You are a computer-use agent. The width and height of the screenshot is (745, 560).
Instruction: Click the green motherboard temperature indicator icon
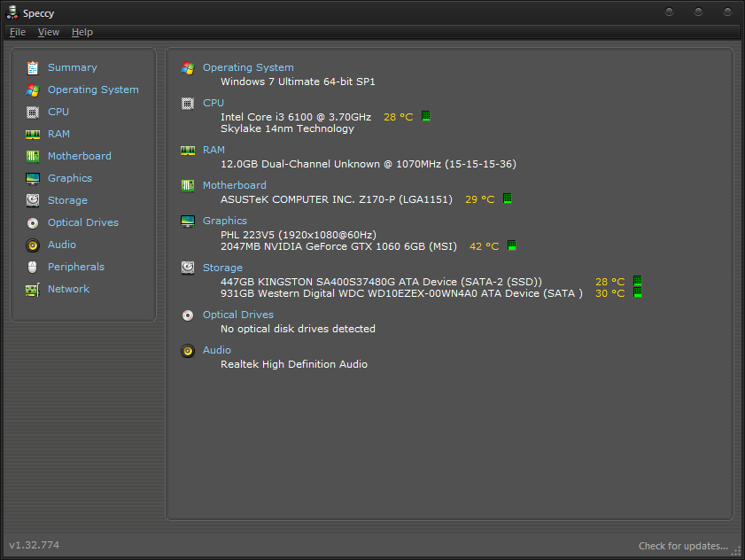[507, 198]
